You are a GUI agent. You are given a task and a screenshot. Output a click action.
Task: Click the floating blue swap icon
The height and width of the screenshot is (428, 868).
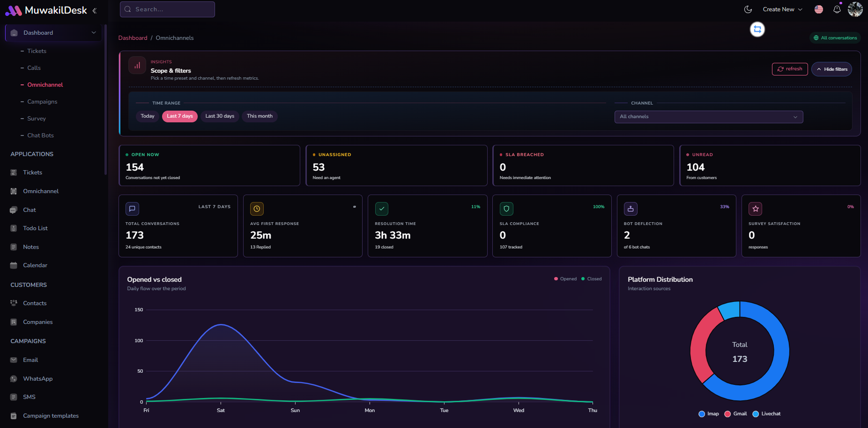click(757, 30)
